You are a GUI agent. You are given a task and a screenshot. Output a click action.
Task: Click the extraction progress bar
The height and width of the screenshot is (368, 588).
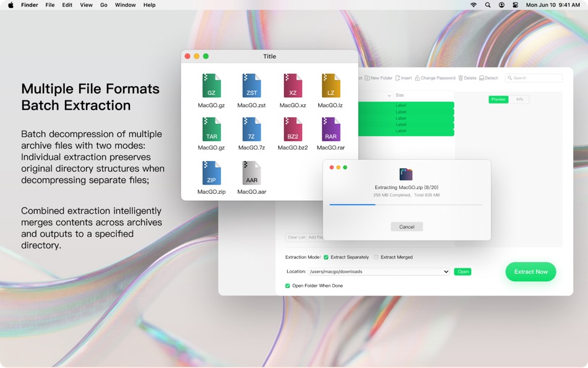(x=406, y=204)
